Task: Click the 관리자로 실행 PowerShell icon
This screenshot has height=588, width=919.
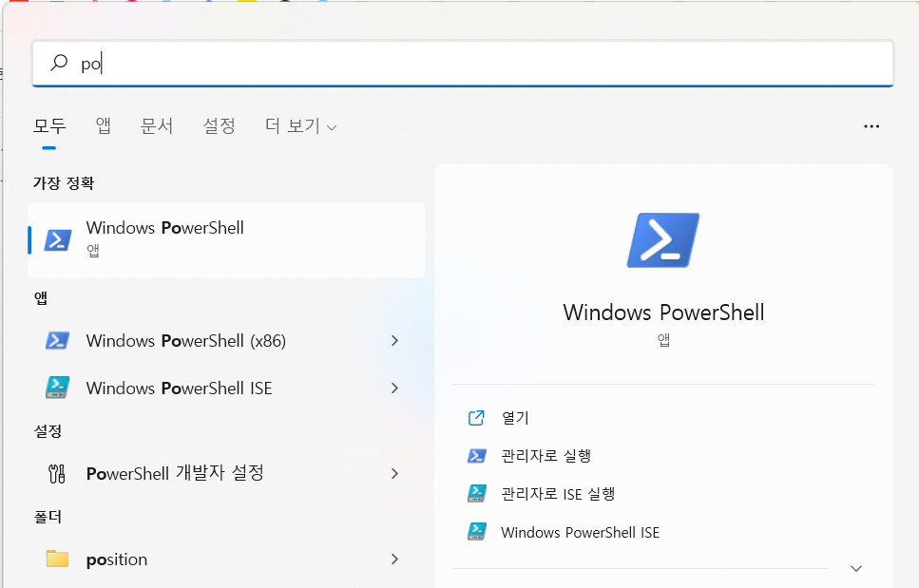Action: pos(476,456)
